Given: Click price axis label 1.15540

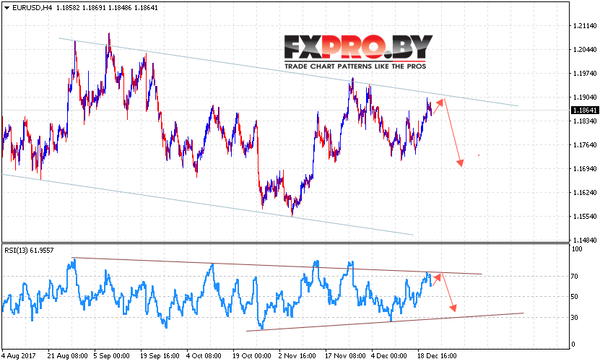Looking at the screenshot, I should [x=585, y=216].
